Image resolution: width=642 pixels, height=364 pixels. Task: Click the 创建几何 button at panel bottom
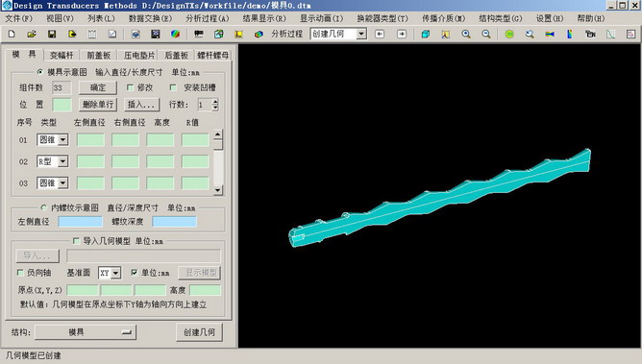pos(199,332)
